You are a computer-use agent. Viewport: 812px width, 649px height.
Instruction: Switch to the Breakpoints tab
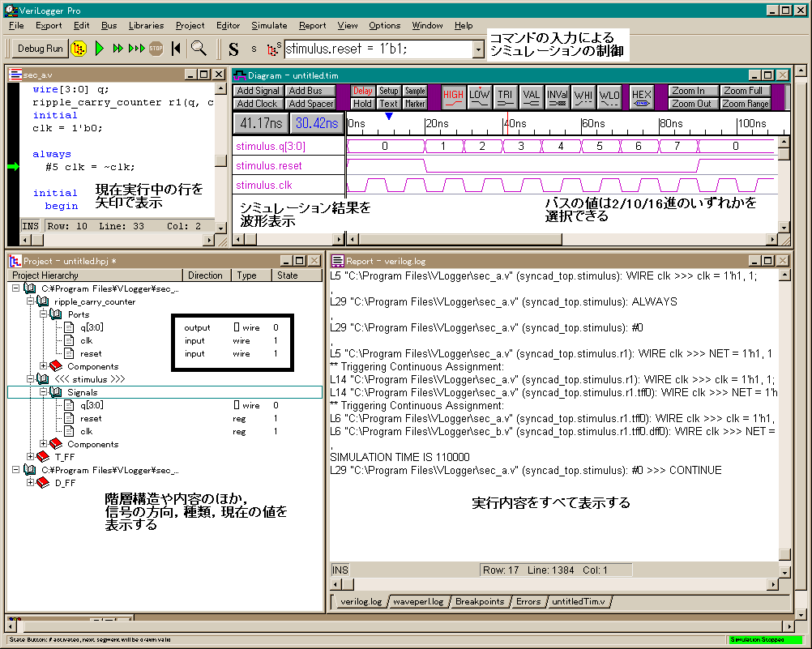[479, 602]
